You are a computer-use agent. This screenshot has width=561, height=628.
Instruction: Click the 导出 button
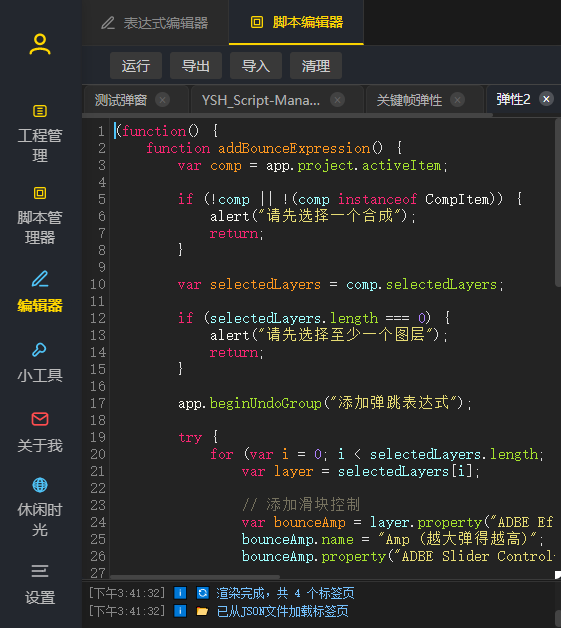coord(196,66)
